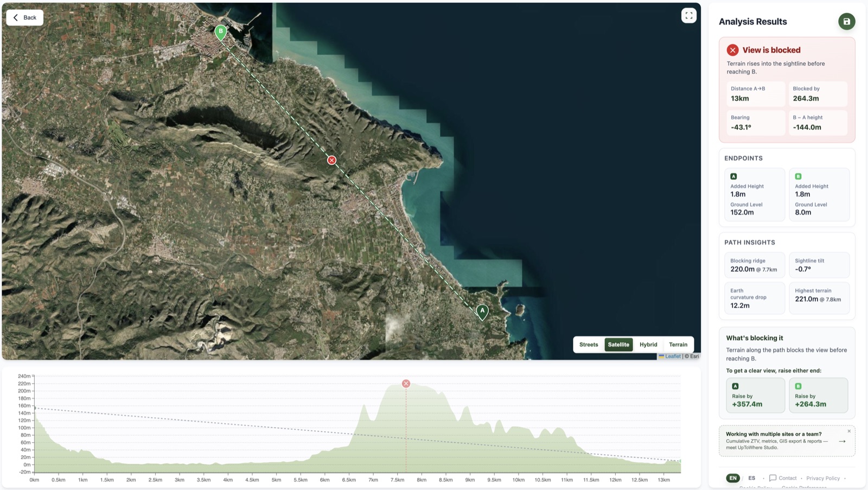
Task: Click A badge in raise suggestion card
Action: [735, 386]
